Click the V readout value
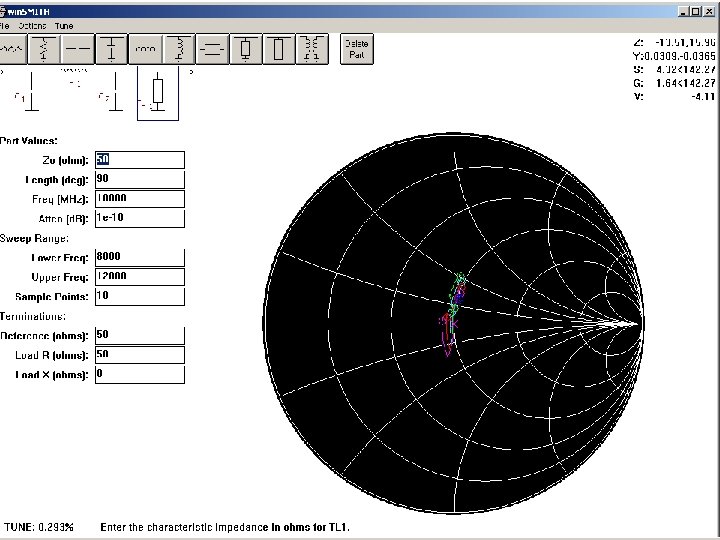 (703, 96)
